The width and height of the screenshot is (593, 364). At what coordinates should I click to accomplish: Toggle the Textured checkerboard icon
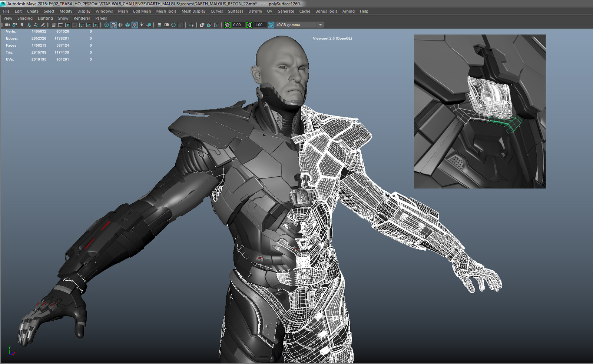(x=135, y=25)
